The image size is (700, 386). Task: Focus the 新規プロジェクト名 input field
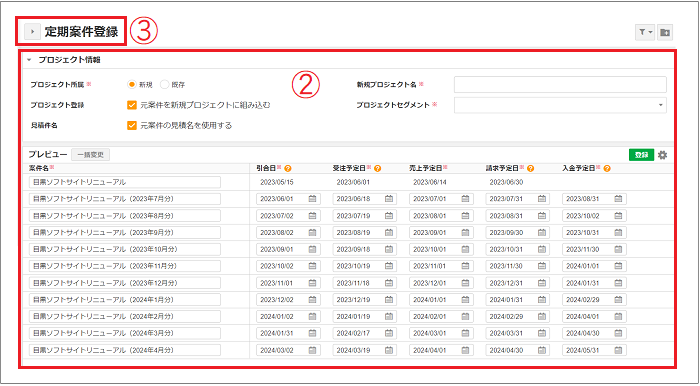[560, 84]
